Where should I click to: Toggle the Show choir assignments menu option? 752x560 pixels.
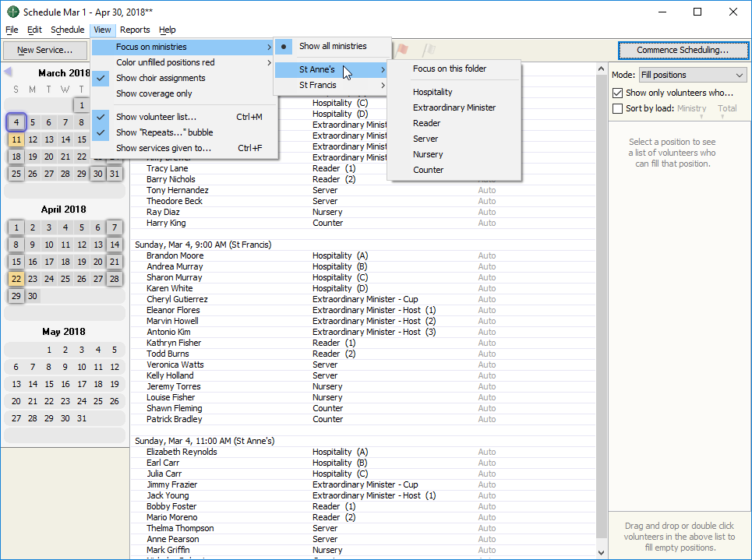pos(161,78)
